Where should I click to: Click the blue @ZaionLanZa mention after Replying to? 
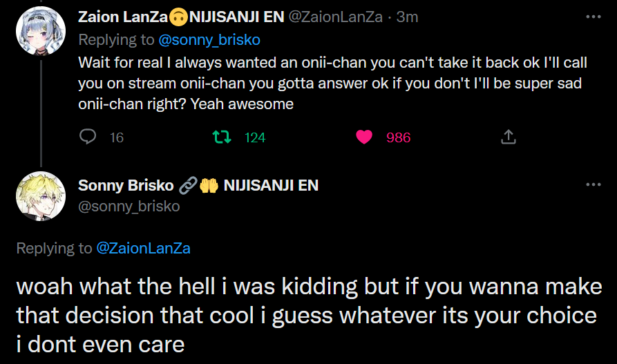[x=143, y=248]
